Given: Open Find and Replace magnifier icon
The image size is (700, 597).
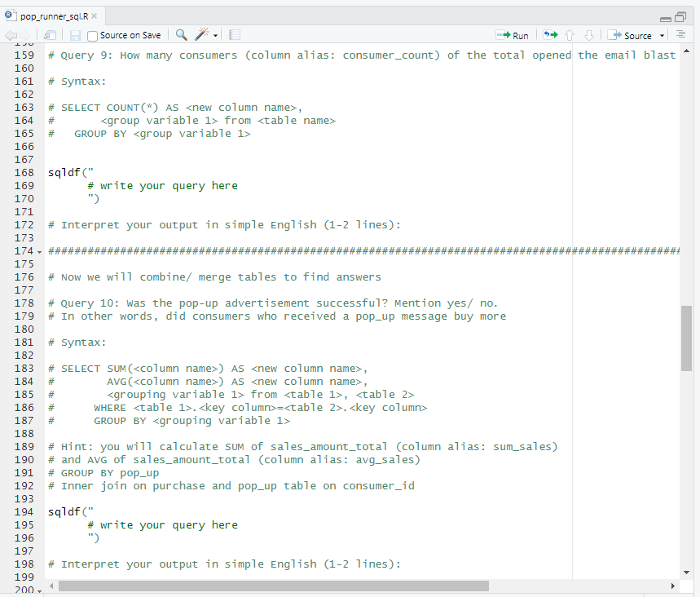Looking at the screenshot, I should pyautogui.click(x=180, y=35).
